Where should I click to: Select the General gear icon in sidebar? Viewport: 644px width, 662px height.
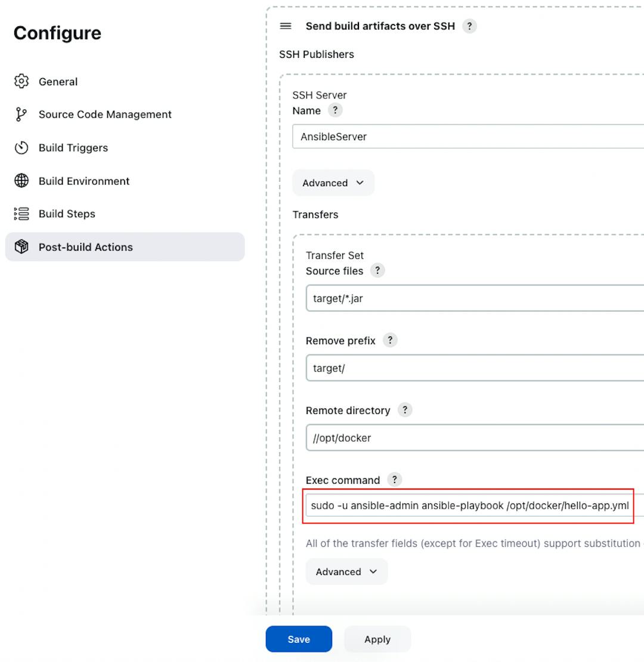[x=21, y=81]
